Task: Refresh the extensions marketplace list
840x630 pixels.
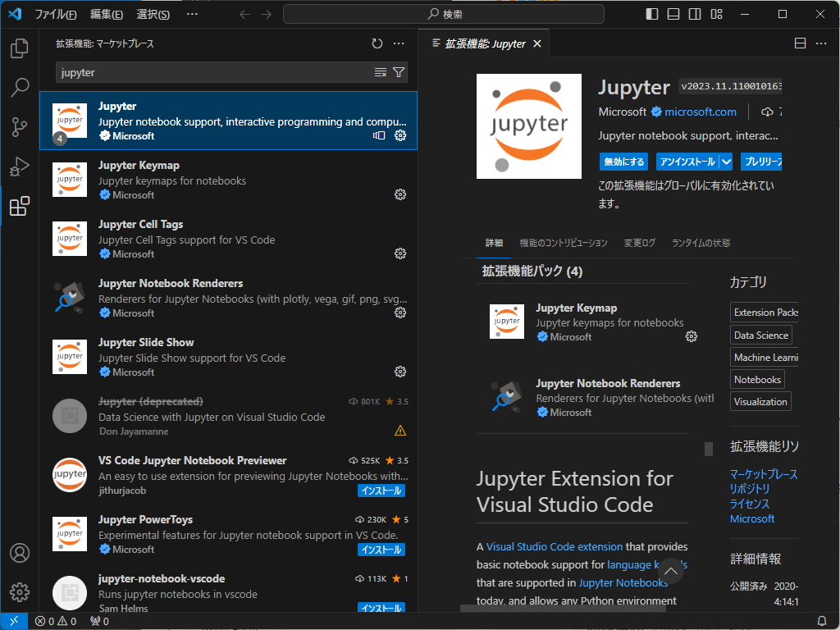Action: point(377,43)
